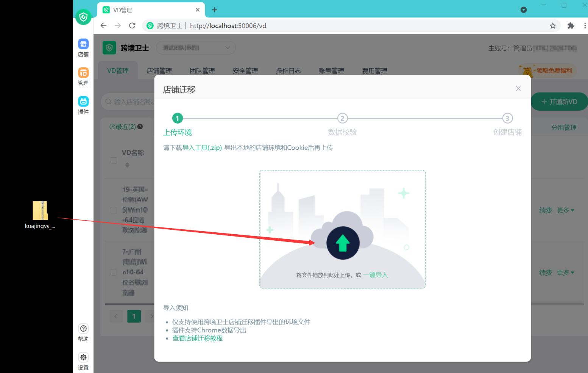
Task: Open the browser extensions puzzle icon
Action: tap(571, 26)
